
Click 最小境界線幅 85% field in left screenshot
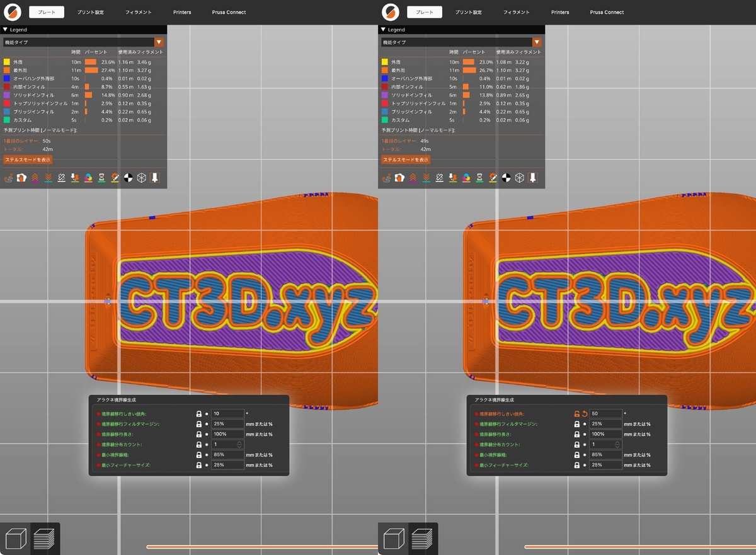pyautogui.click(x=227, y=455)
